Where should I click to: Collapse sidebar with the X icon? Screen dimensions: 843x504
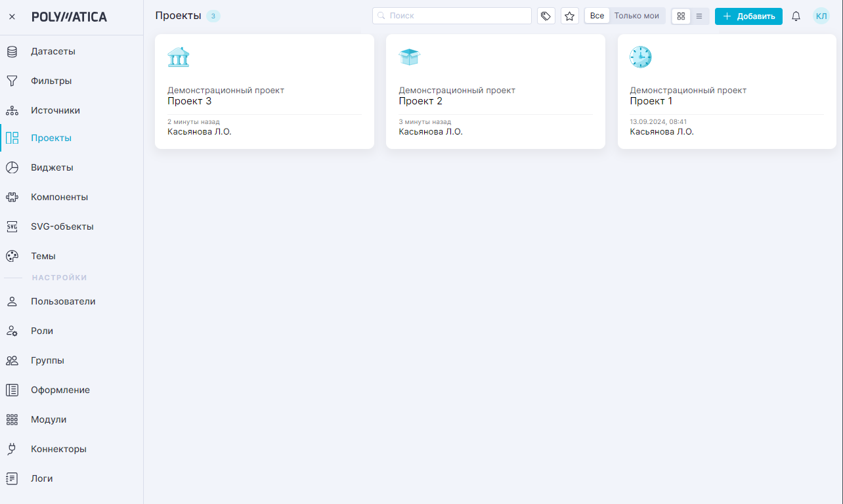coord(12,17)
